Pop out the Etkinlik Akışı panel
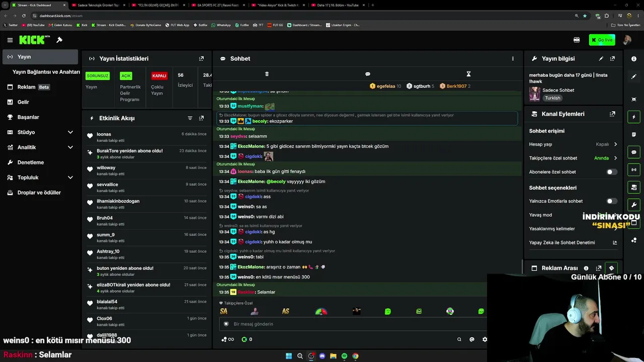The width and height of the screenshot is (644, 362). (x=201, y=118)
